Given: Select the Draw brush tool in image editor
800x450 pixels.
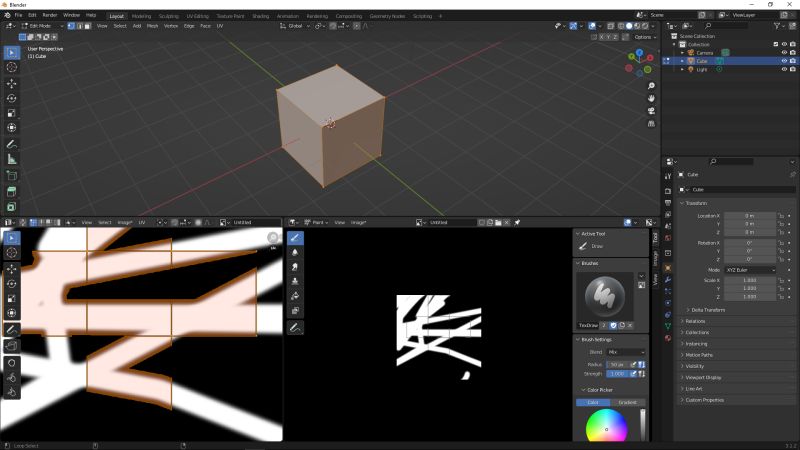Looking at the screenshot, I should [x=295, y=238].
